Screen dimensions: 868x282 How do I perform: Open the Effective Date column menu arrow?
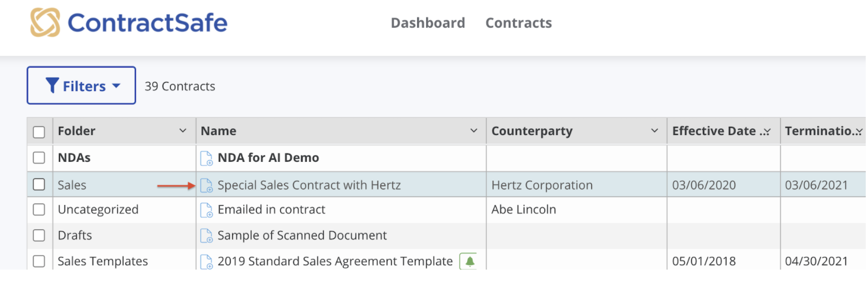767,131
